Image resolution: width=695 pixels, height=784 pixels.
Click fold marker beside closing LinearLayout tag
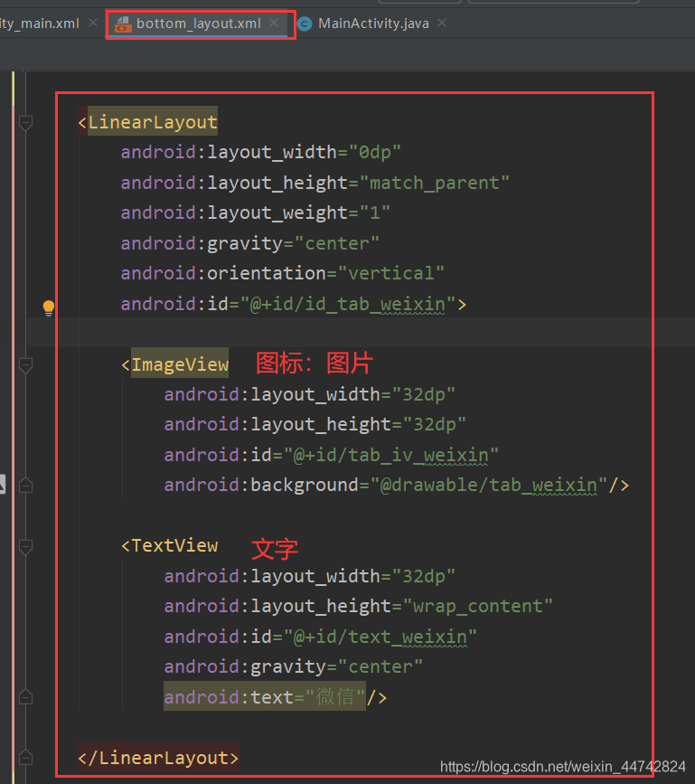tap(25, 758)
